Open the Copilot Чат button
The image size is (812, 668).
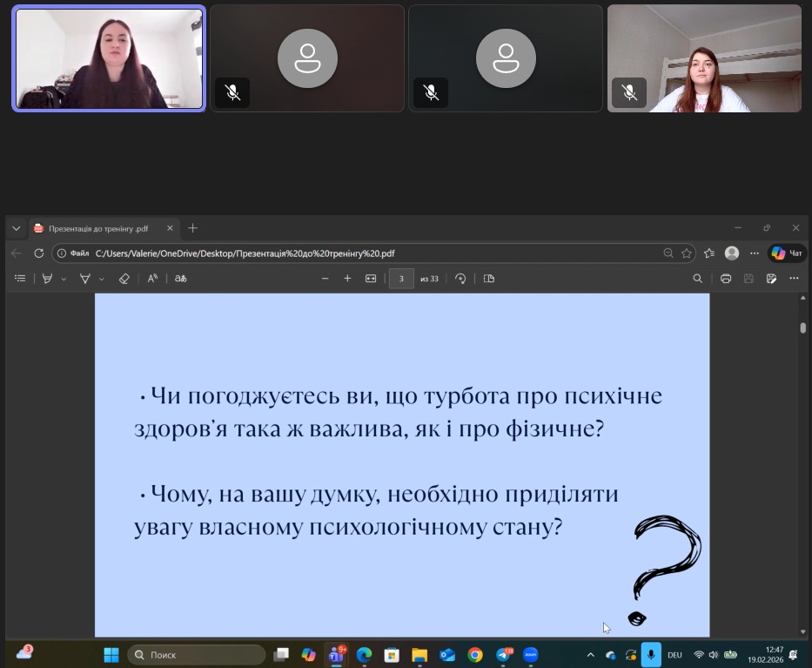tap(787, 253)
